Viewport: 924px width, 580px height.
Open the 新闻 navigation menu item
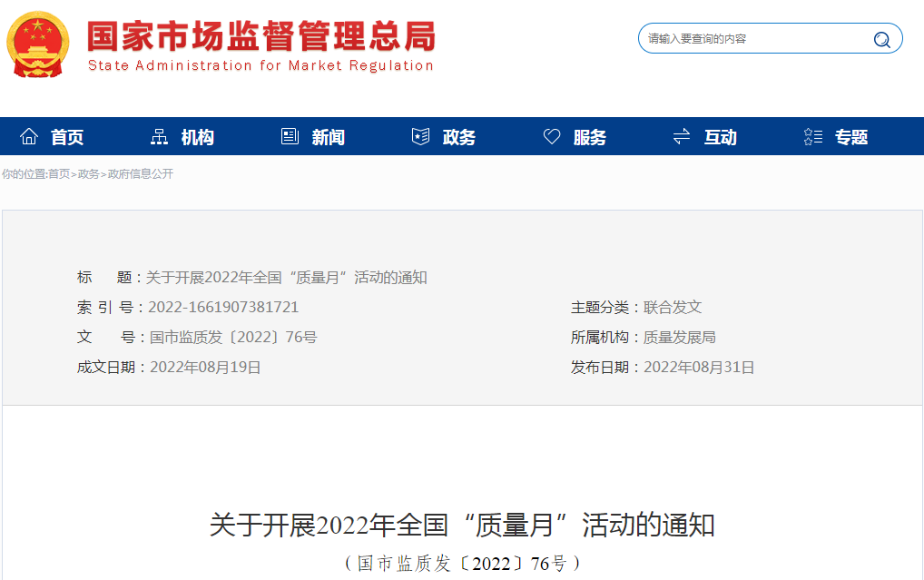[329, 137]
